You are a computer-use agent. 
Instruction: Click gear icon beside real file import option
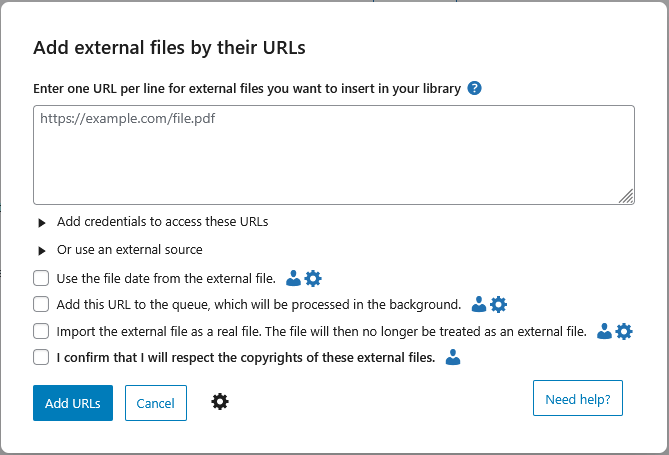[624, 331]
